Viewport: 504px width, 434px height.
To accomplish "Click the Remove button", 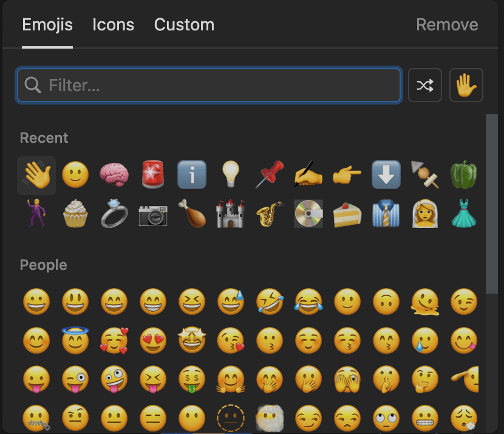I will [447, 24].
